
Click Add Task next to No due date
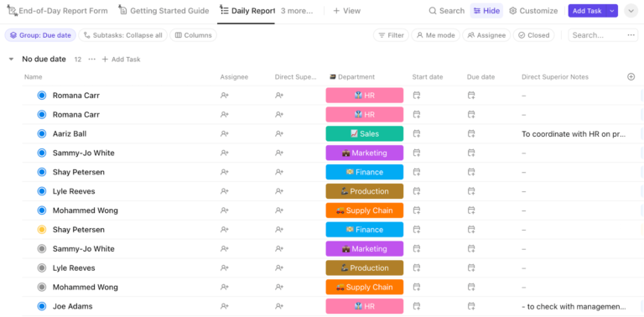pyautogui.click(x=121, y=60)
